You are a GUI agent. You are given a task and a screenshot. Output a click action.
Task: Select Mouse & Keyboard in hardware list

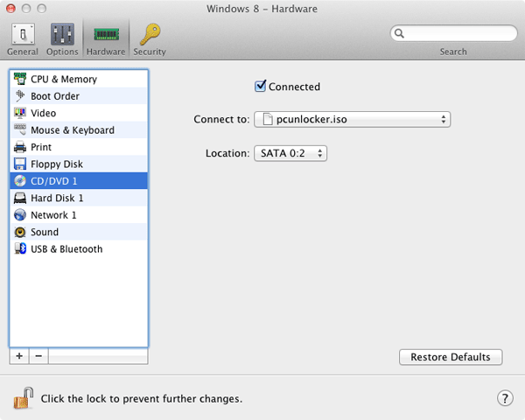(79, 130)
